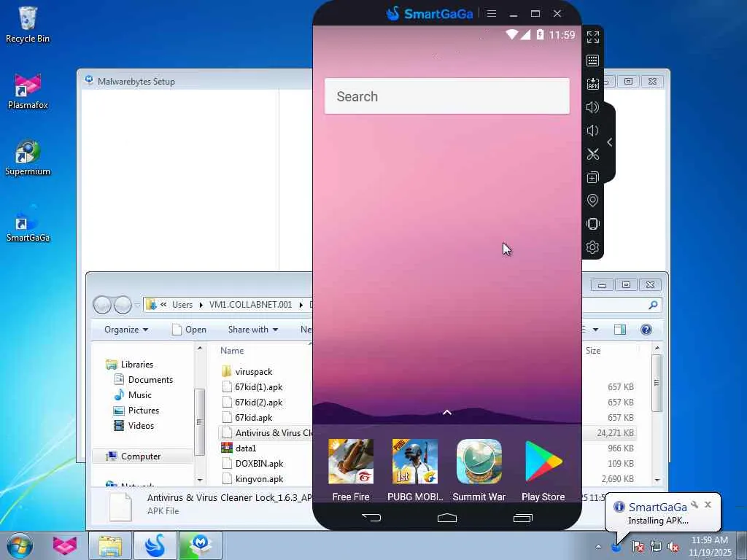Switch to SmartGaGa taskbar button
The image size is (747, 560).
[x=155, y=545]
